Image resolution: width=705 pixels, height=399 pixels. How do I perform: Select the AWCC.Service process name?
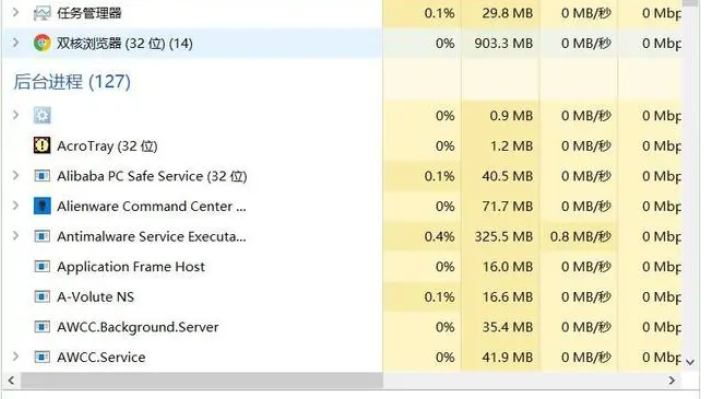101,357
